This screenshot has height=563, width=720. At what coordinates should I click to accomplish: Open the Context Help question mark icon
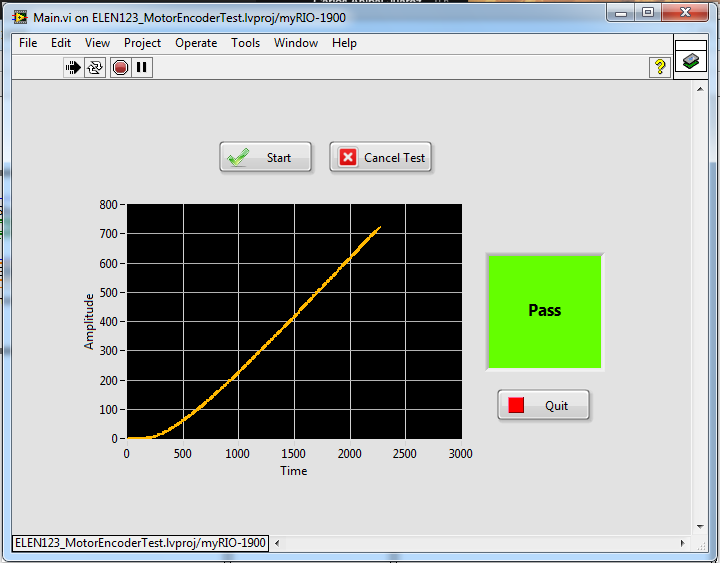coord(660,68)
